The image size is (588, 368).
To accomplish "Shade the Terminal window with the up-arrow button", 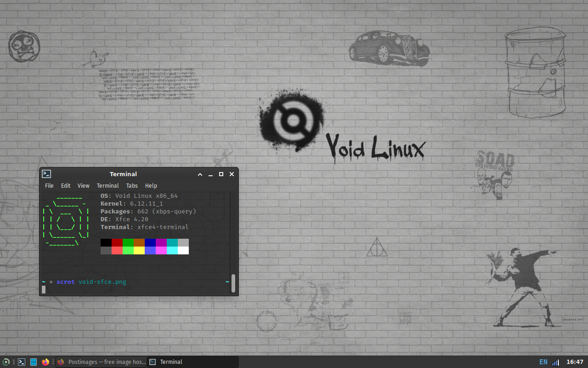I will pos(200,174).
